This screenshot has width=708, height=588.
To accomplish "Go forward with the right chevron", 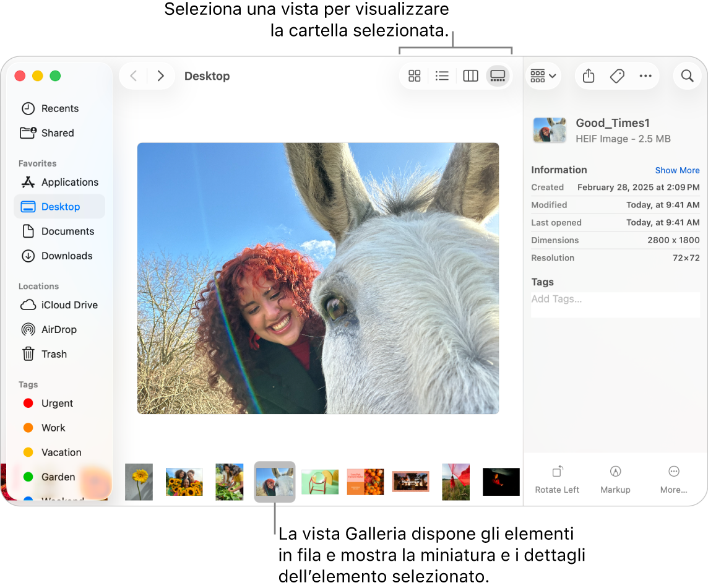I will (x=161, y=76).
